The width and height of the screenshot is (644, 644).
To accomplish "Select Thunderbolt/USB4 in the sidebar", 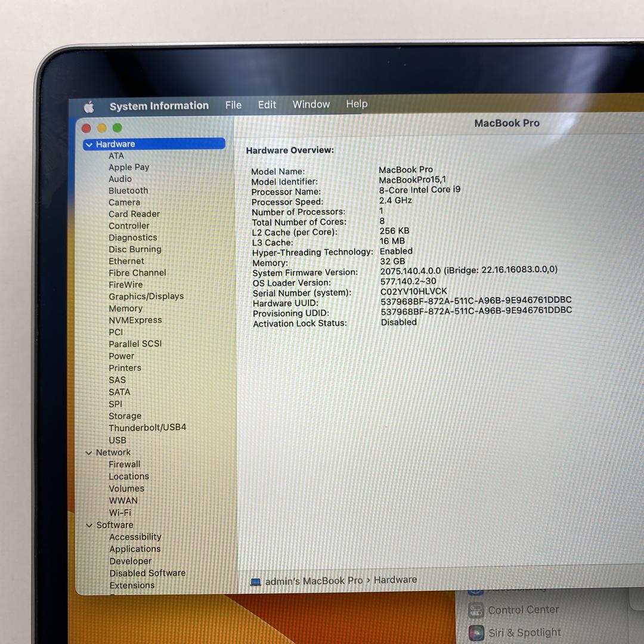I will pos(147,428).
